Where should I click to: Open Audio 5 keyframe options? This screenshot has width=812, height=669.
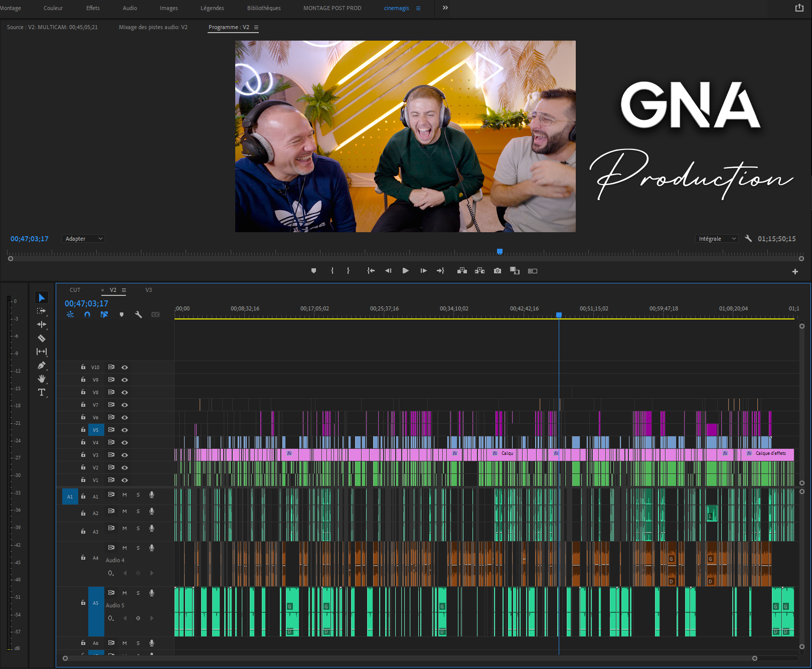pos(111,618)
